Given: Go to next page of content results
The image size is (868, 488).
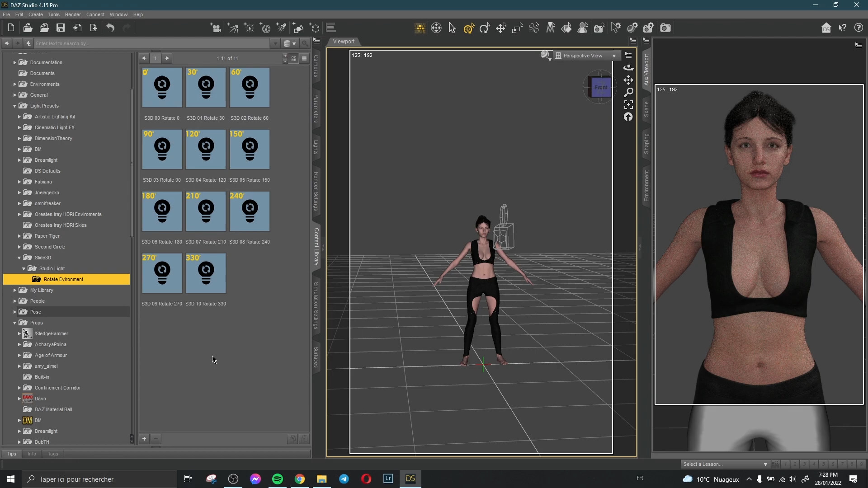Looking at the screenshot, I should (167, 58).
